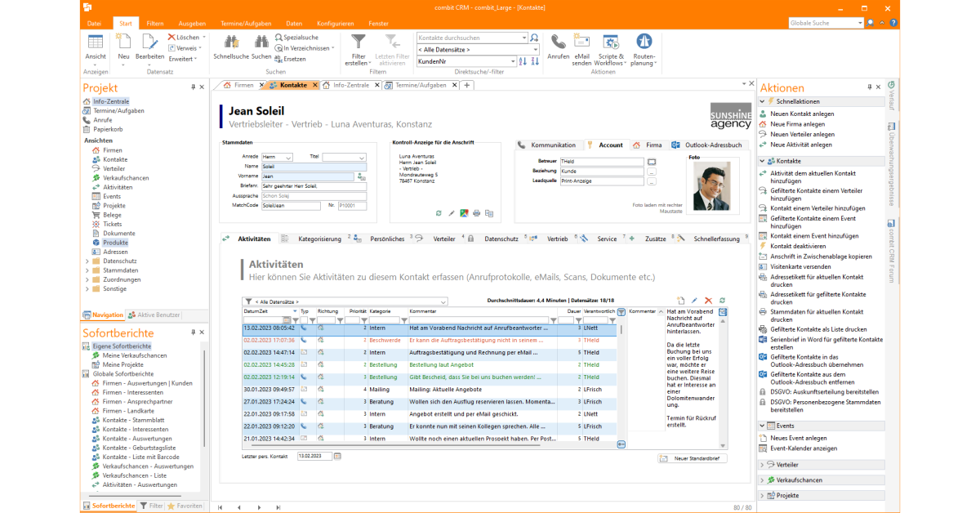Open Filter erstellen funnel in ribbon

click(358, 48)
